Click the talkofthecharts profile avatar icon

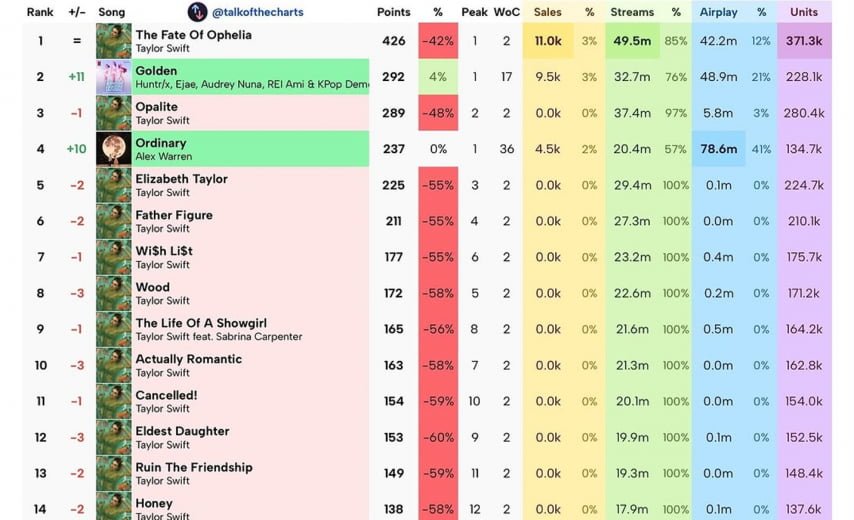197,12
